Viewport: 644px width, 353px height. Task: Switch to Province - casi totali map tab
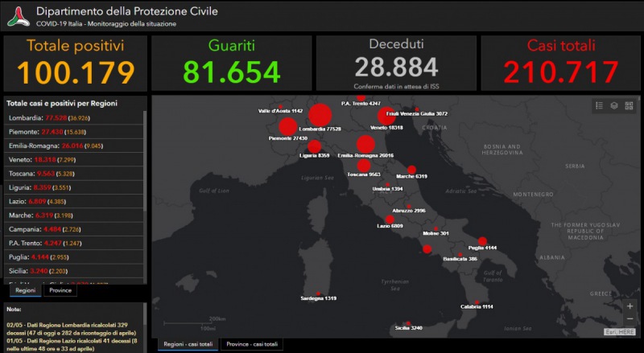pyautogui.click(x=252, y=344)
